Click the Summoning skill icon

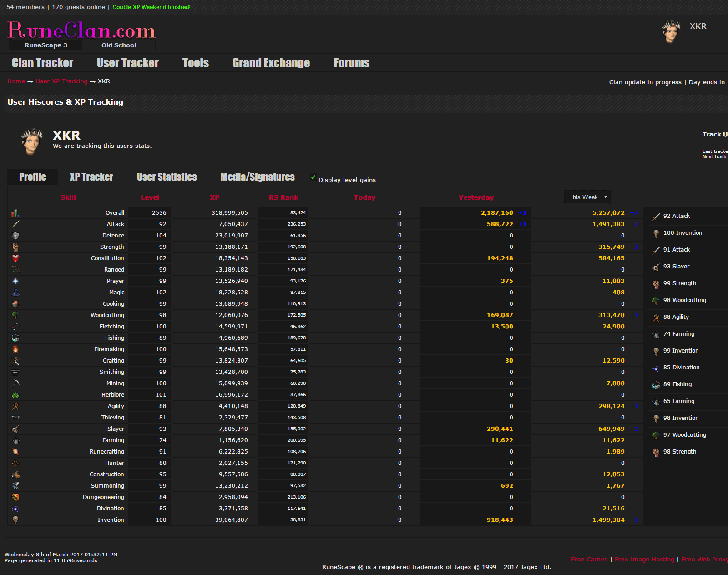(15, 486)
